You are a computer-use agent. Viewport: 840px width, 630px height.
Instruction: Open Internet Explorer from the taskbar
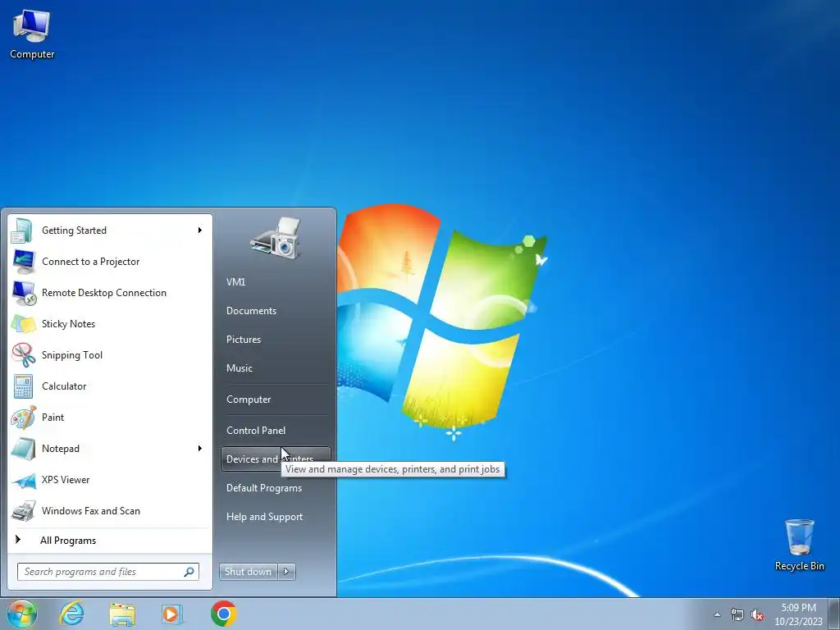(71, 614)
